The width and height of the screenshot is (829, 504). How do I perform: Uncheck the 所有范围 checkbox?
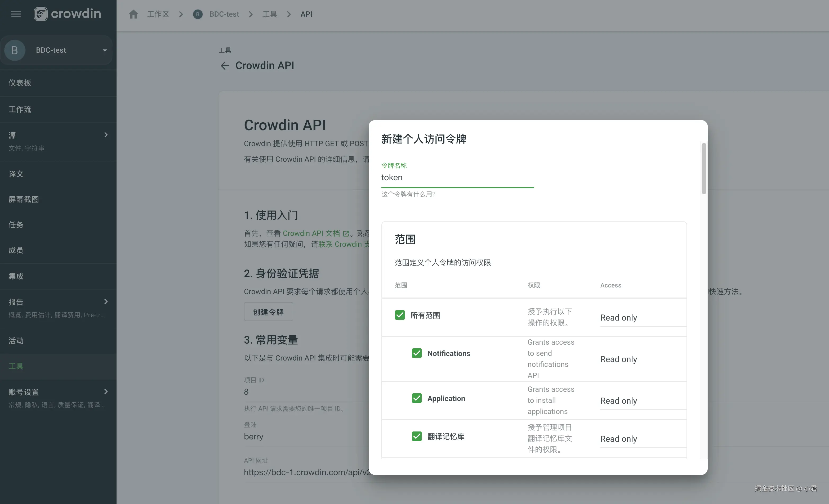pyautogui.click(x=400, y=315)
